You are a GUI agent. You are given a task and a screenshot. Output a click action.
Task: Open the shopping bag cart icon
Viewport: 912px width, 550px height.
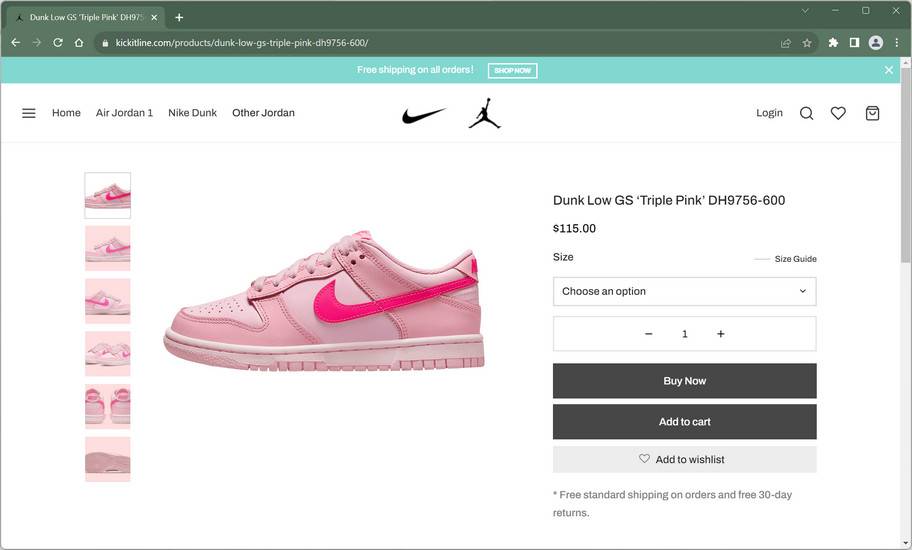tap(872, 113)
